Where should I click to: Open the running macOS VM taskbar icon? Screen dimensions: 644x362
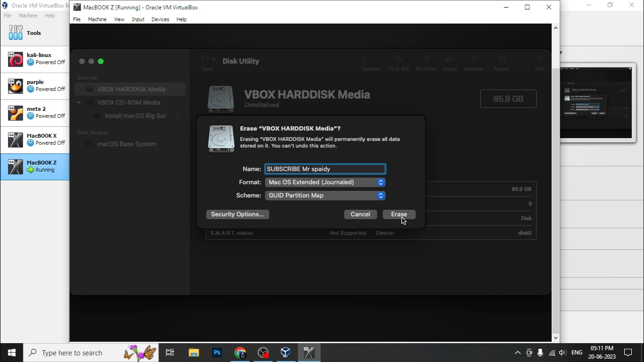tap(309, 353)
